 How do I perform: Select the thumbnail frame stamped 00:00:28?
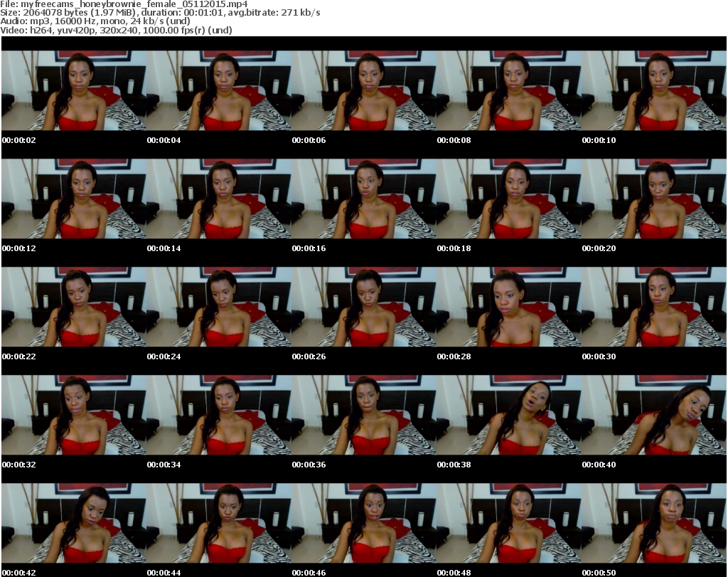coord(509,307)
